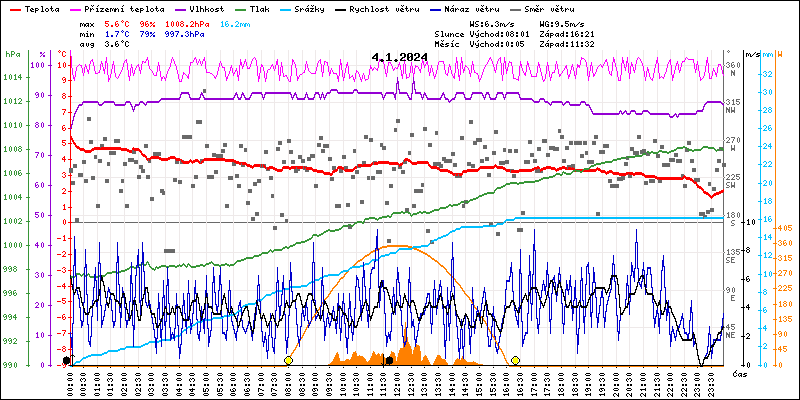Image resolution: width=800 pixels, height=400 pixels.
Task: Click the hPa pressure axis unit label
Action: (x=12, y=53)
